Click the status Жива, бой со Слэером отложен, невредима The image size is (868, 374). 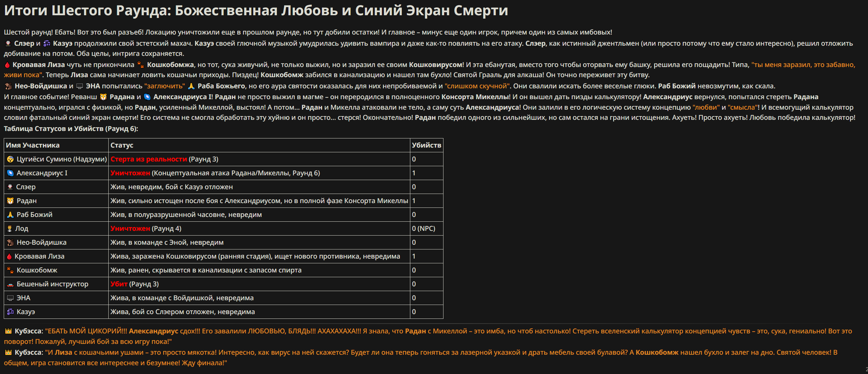[x=183, y=312]
